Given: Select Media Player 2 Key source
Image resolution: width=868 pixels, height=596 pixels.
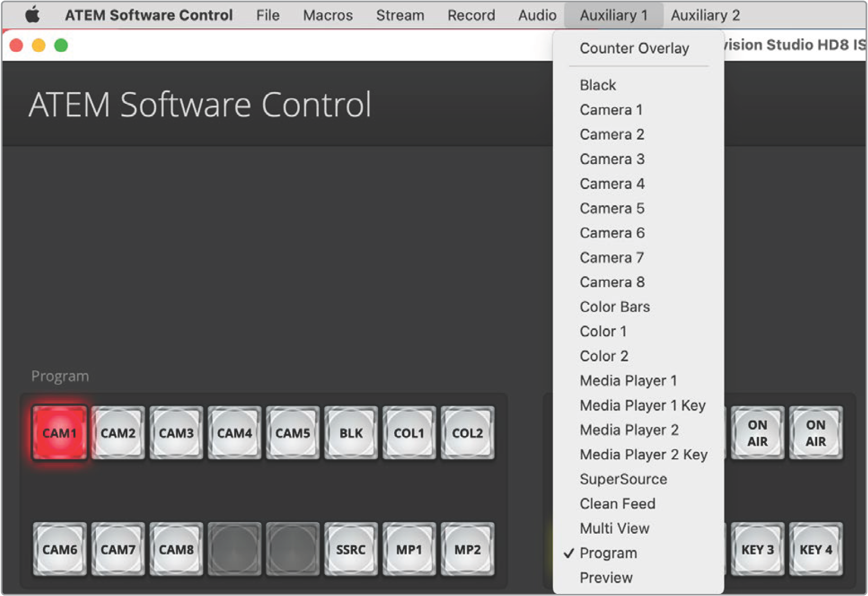Looking at the screenshot, I should tap(638, 454).
